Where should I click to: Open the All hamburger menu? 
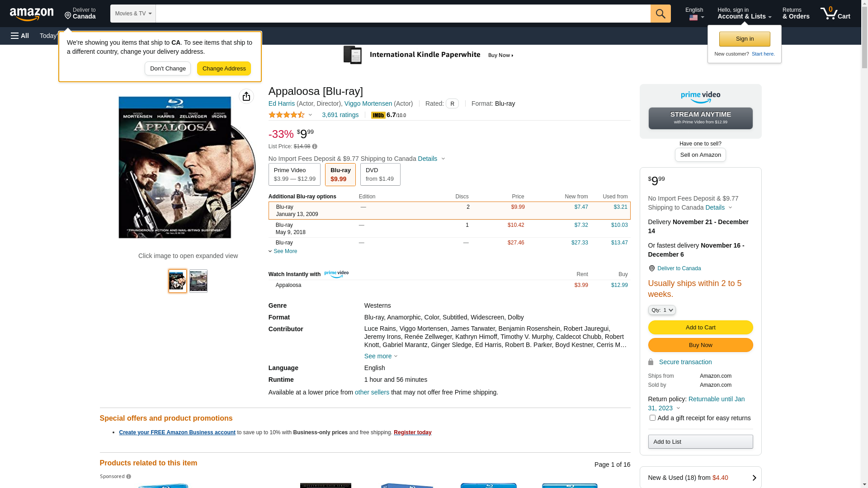click(20, 36)
